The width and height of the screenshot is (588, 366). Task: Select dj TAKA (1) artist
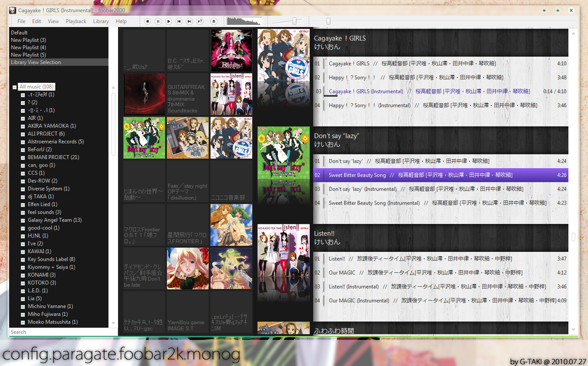(41, 197)
